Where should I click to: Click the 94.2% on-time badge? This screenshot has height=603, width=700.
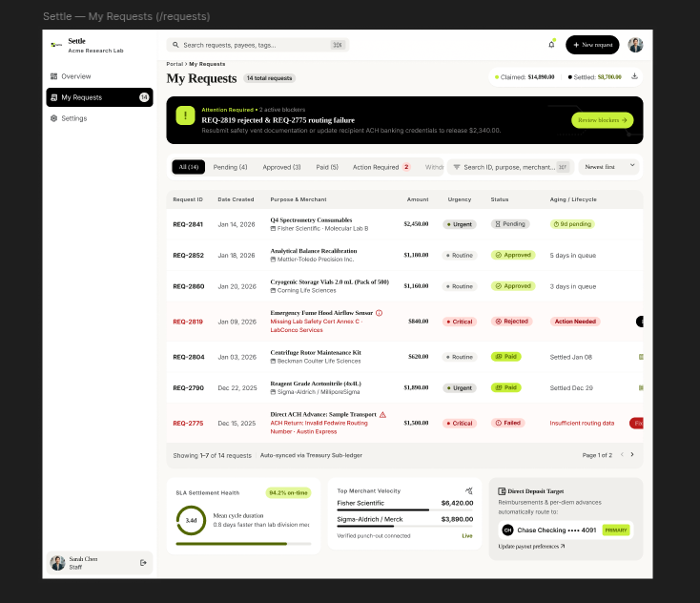point(288,492)
